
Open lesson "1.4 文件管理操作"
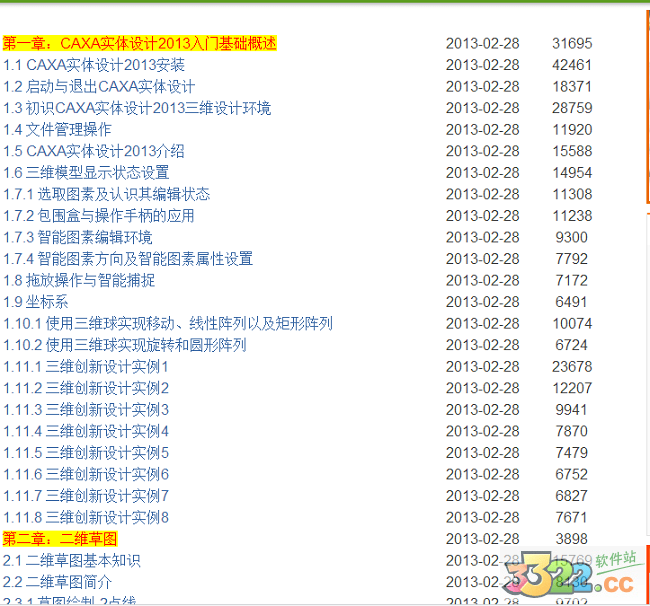coord(57,130)
